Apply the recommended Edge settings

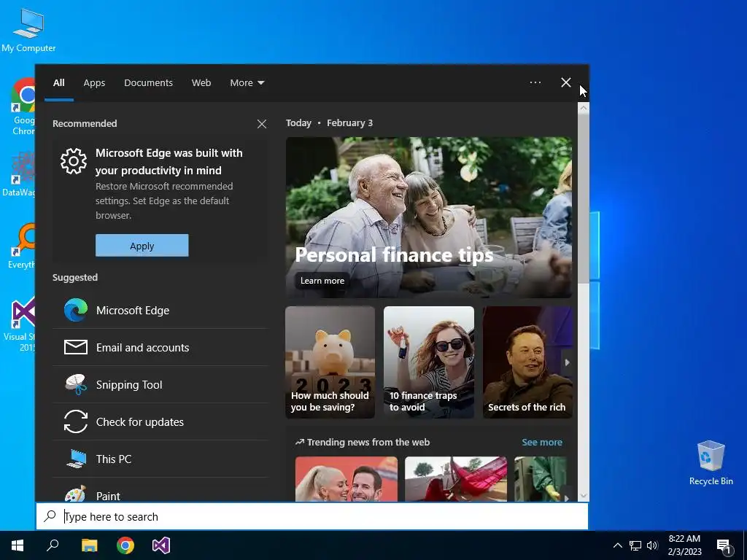coord(142,245)
